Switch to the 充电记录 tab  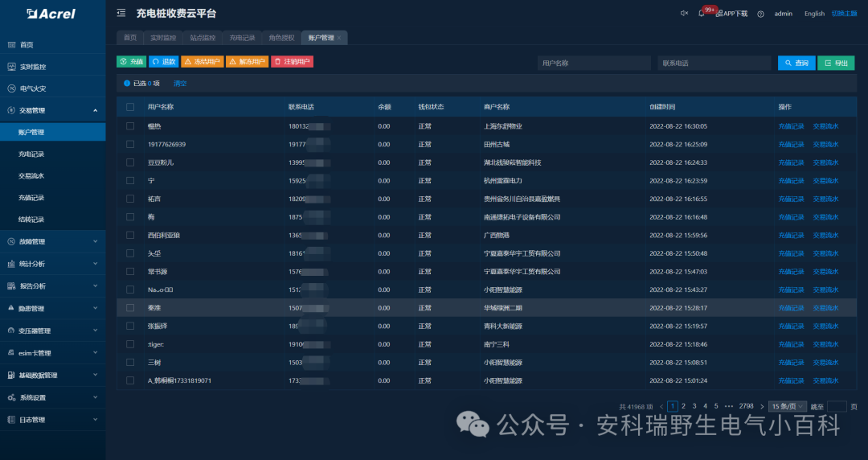[x=242, y=38]
